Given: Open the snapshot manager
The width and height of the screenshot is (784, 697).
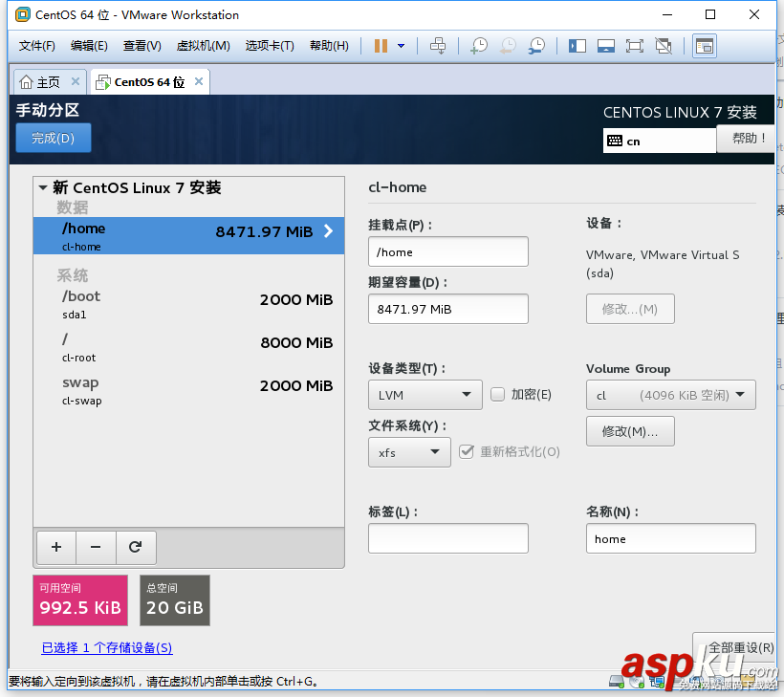Looking at the screenshot, I should coord(537,46).
